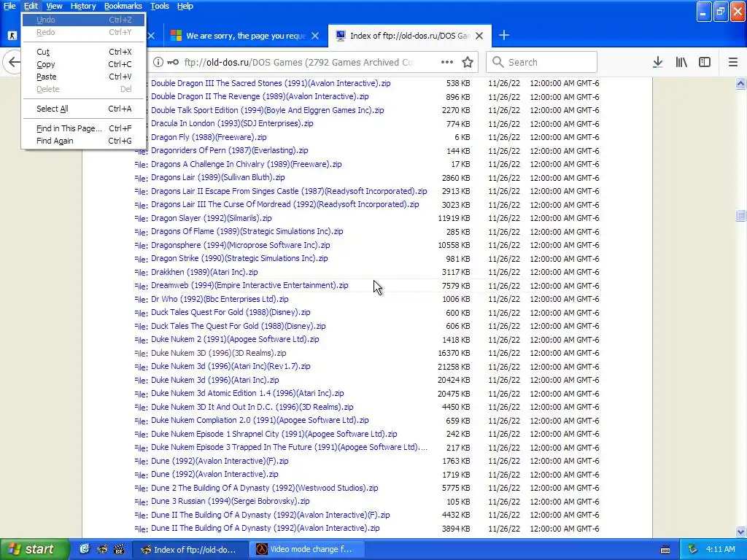Click the Windows Start button
The height and width of the screenshot is (560, 747).
34,550
